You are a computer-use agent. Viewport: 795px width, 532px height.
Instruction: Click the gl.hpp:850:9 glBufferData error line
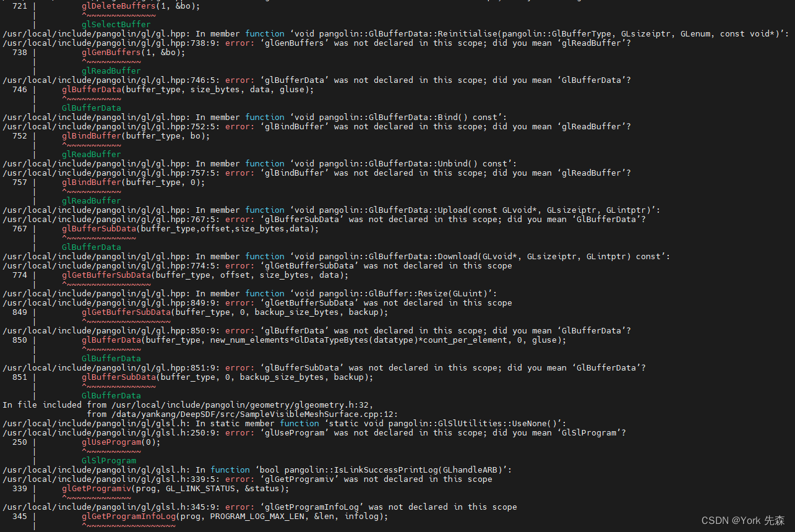click(317, 330)
